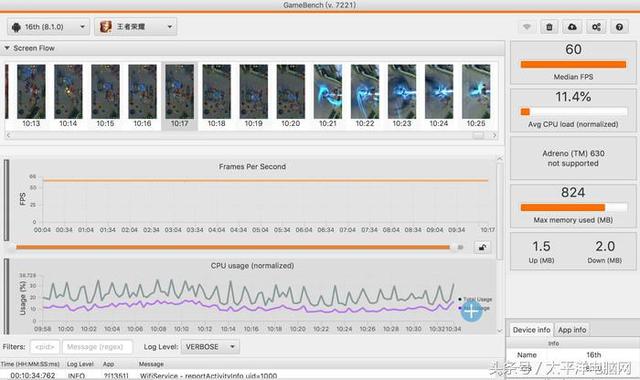Click the unlock icon beside timeline slider
The height and width of the screenshot is (380, 640).
tap(482, 247)
